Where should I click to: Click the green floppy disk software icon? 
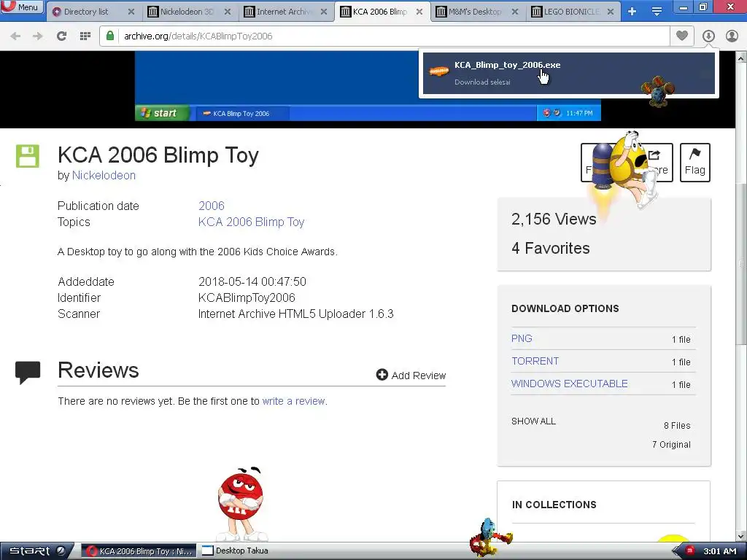click(x=28, y=156)
